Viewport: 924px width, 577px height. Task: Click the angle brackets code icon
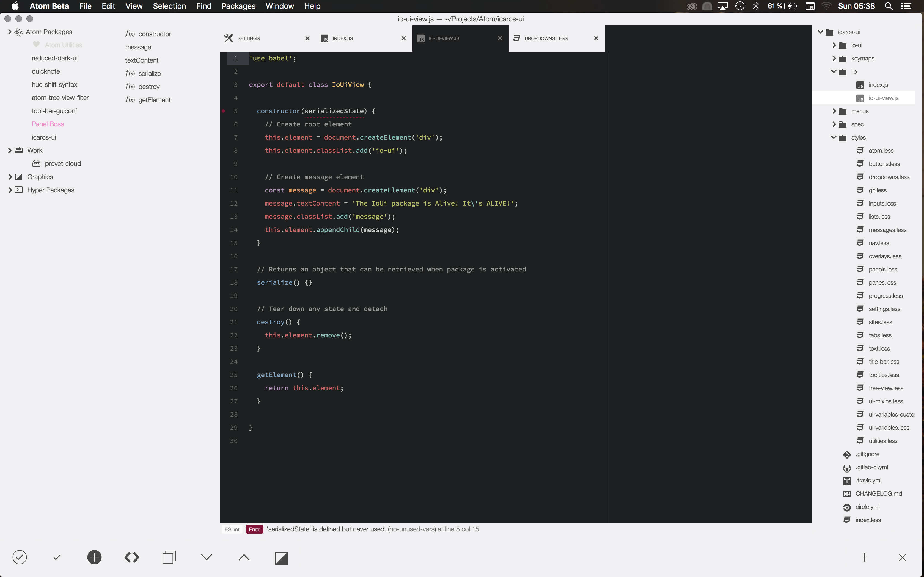tap(132, 557)
